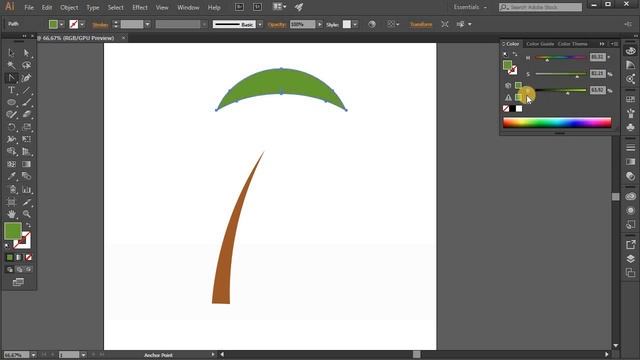The width and height of the screenshot is (640, 360).
Task: Switch to Draw Inside mode
Action: [28, 269]
